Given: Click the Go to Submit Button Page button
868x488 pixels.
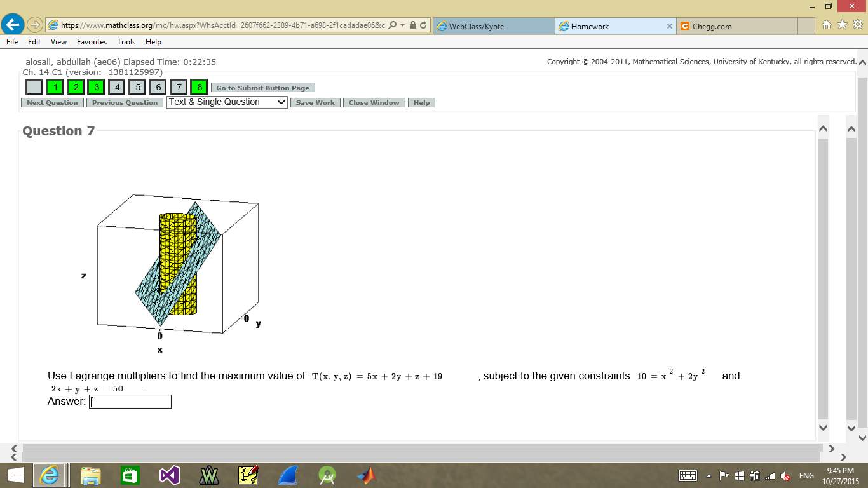Looking at the screenshot, I should coord(262,88).
